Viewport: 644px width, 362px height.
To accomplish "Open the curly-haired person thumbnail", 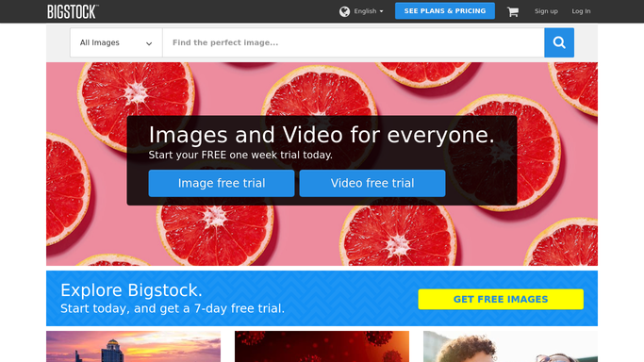I will [510, 346].
